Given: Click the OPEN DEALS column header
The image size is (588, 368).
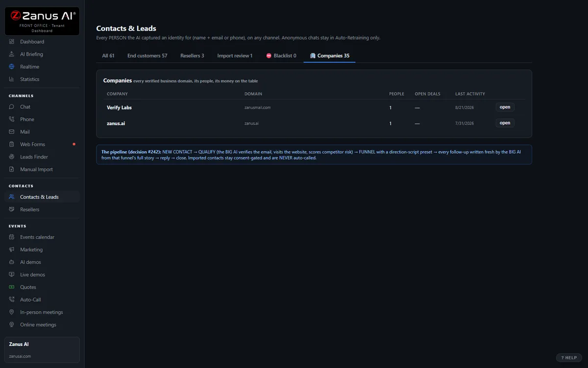Looking at the screenshot, I should (427, 94).
